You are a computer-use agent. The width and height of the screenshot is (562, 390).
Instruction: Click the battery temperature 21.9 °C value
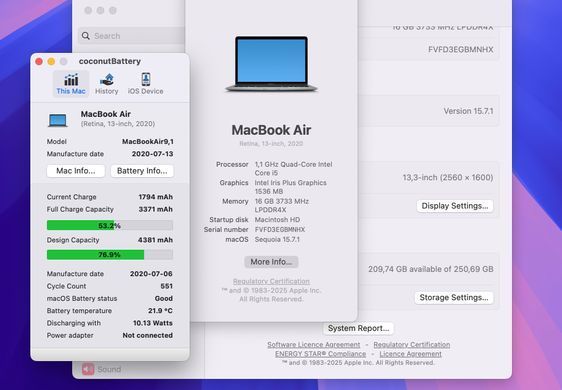[160, 310]
